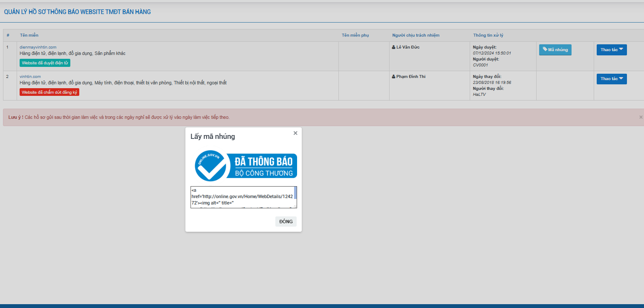Click the ĐÓNG button
644x308 pixels.
(286, 222)
